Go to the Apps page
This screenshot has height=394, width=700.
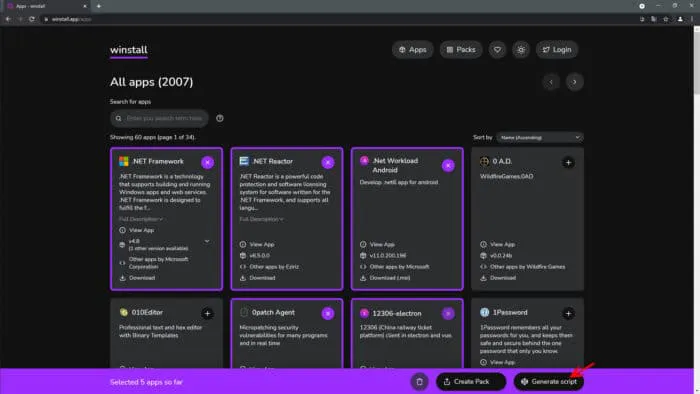click(x=412, y=50)
